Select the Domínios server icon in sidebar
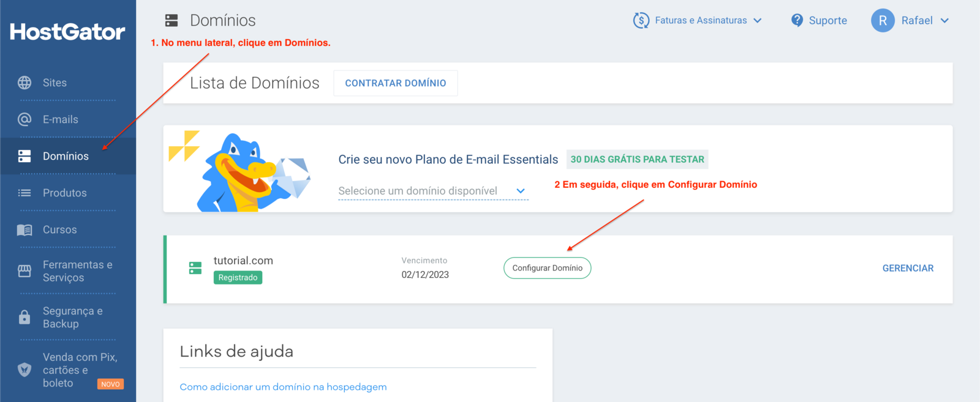Screen dimensions: 980x402 pos(24,156)
